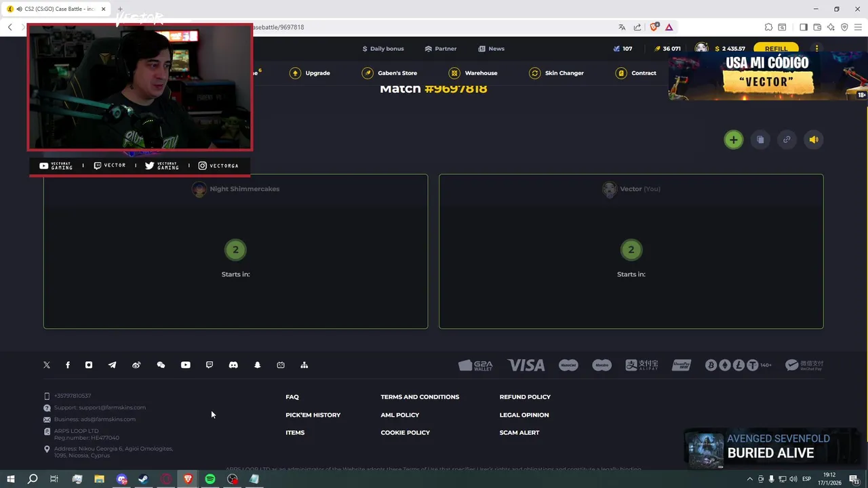Open the SCAM ALERT link
Screen dimensions: 868x488
[519, 432]
